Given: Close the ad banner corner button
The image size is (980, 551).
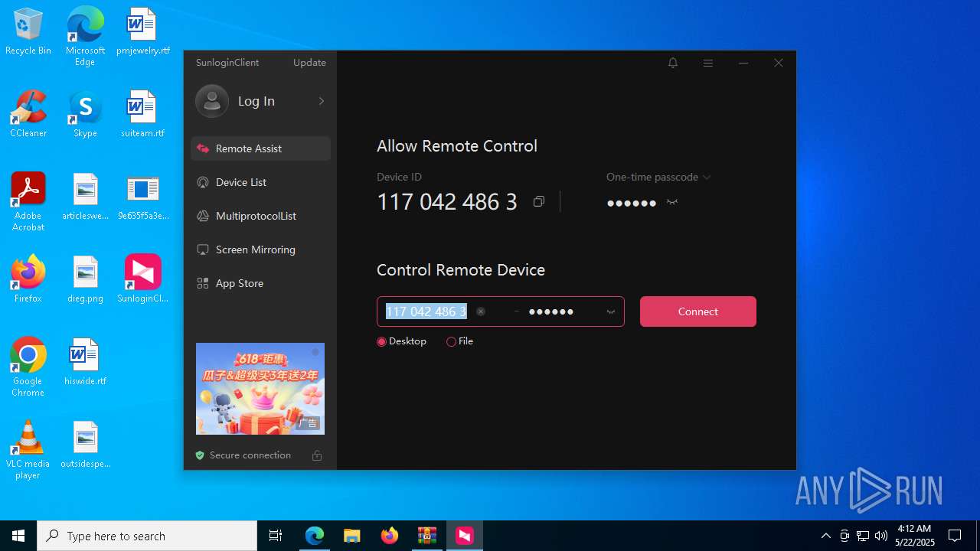Looking at the screenshot, I should pyautogui.click(x=315, y=352).
